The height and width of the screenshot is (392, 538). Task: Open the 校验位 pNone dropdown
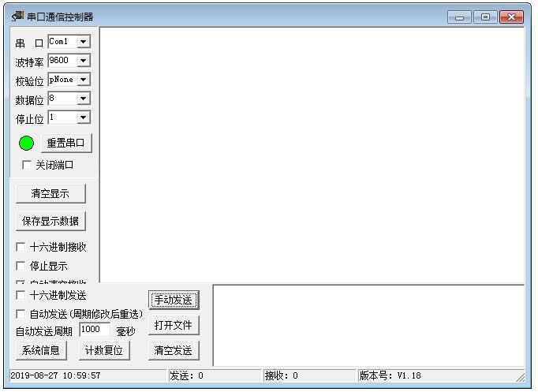(x=84, y=80)
